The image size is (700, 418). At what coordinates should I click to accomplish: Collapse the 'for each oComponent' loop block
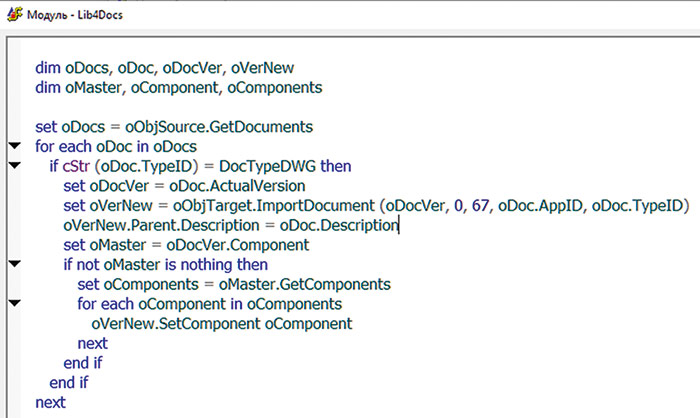(15, 303)
